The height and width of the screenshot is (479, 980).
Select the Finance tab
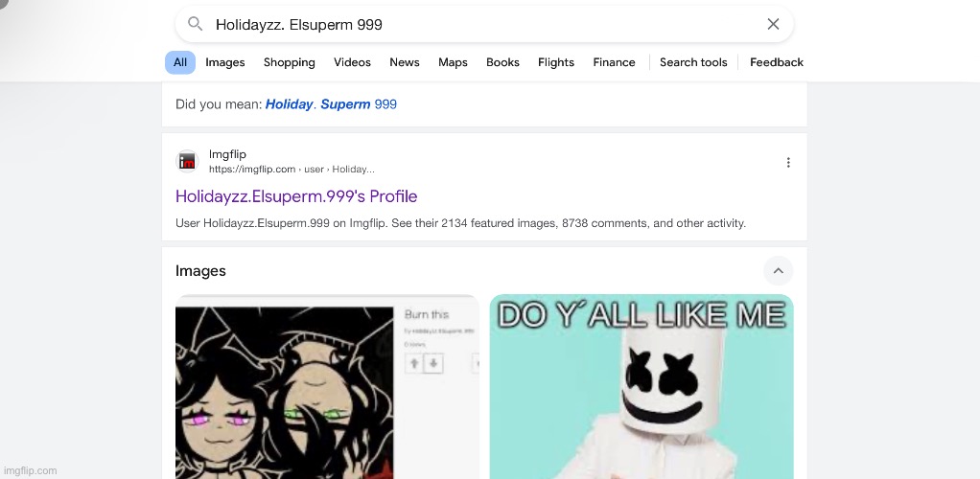pos(614,62)
